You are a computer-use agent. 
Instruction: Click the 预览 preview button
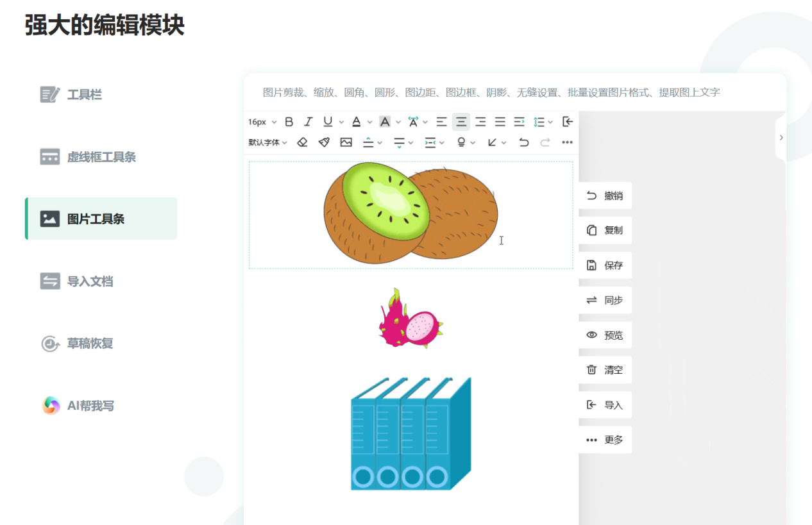[x=605, y=335]
